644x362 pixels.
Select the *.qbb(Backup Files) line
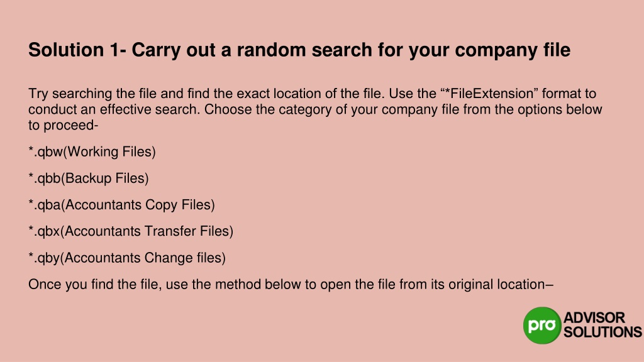88,178
